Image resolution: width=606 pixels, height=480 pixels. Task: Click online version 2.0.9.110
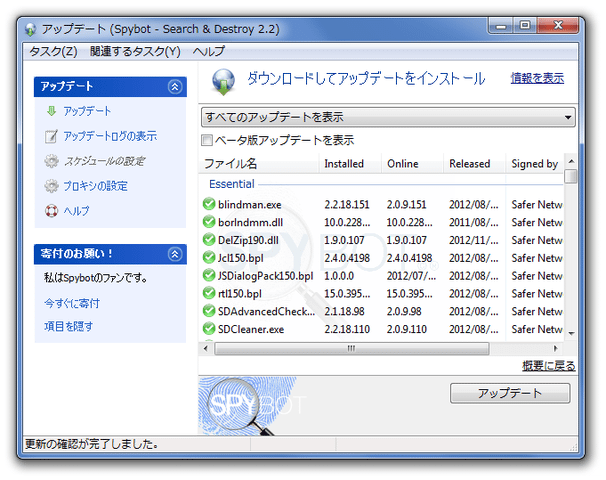[407, 329]
